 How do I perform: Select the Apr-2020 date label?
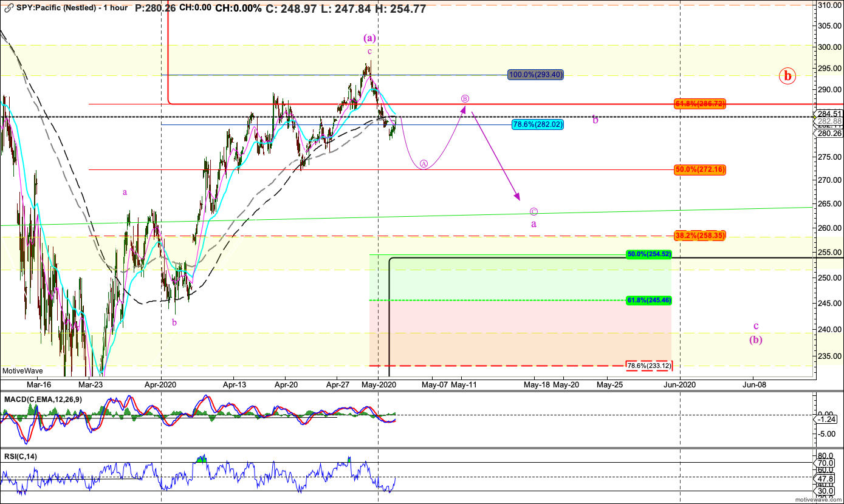click(x=161, y=384)
